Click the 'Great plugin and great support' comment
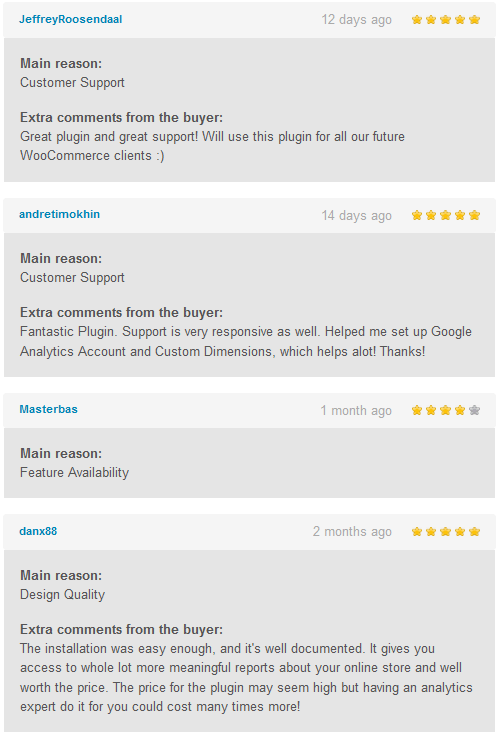Viewport: 502px width, 741px height. tap(212, 146)
